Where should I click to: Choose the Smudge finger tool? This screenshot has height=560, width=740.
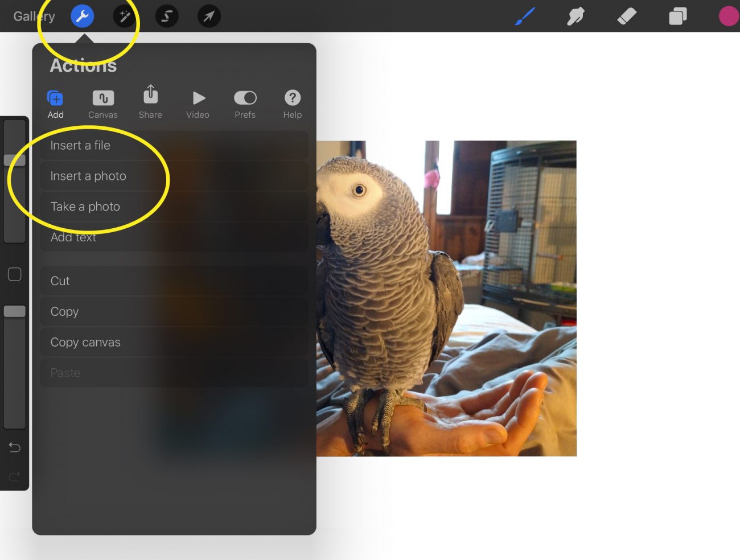[x=575, y=17]
